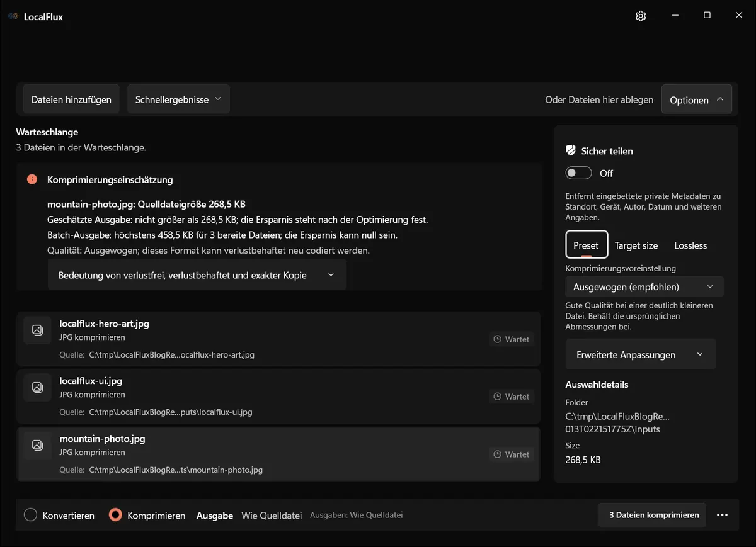The height and width of the screenshot is (547, 756).
Task: Click the image icon for localflux-ui.jpg
Action: click(37, 387)
